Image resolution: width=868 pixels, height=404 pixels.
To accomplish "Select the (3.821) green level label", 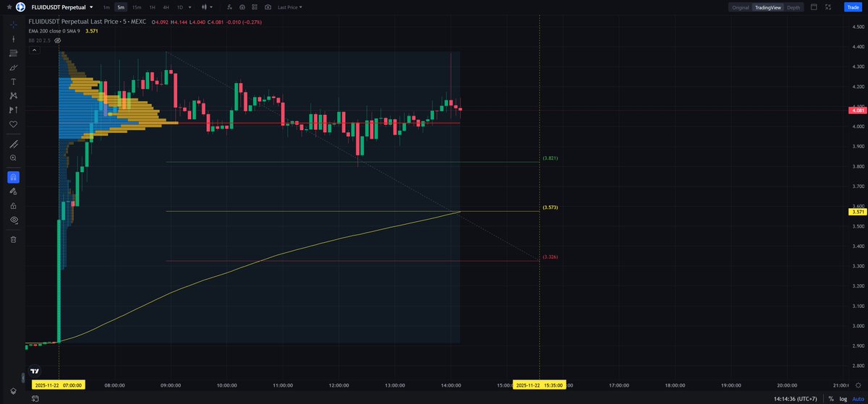I will tap(550, 158).
